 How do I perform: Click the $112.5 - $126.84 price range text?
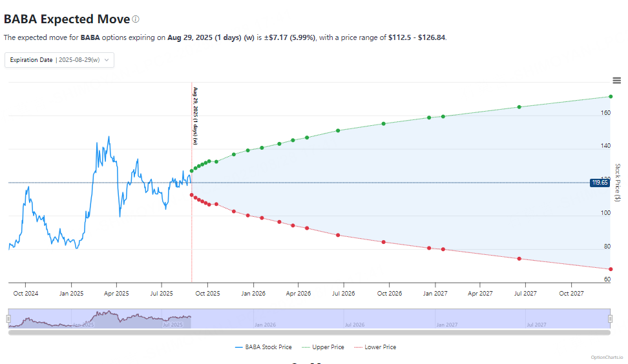pos(417,37)
